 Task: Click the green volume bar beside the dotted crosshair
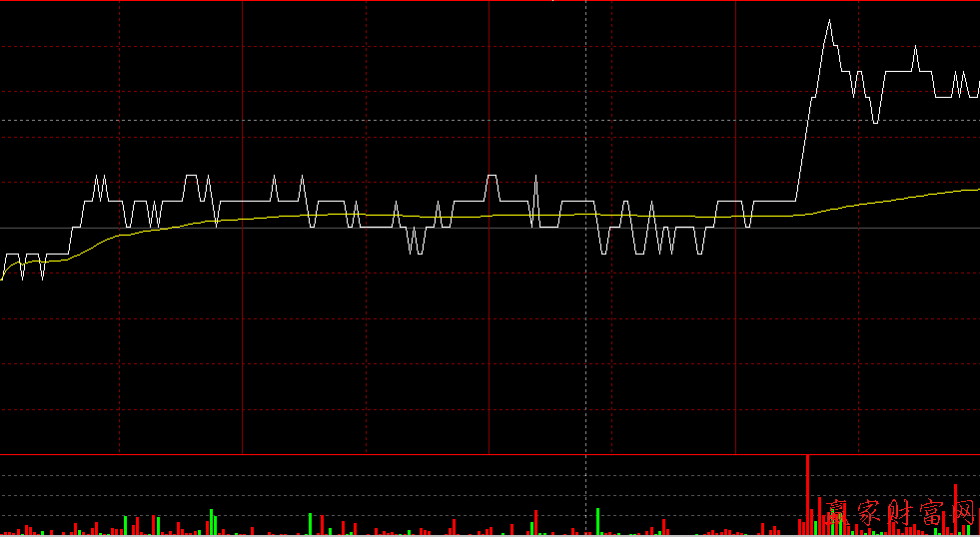coord(597,521)
